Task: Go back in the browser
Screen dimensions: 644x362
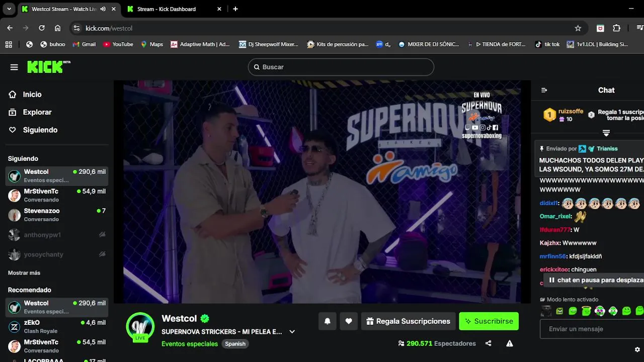Action: pos(10,28)
